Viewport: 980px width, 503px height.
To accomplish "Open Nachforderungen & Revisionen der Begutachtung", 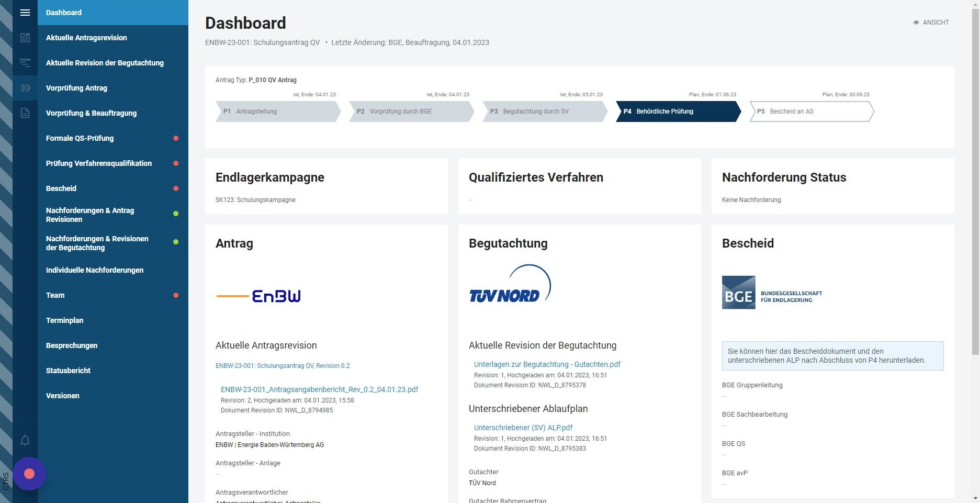I will click(113, 243).
